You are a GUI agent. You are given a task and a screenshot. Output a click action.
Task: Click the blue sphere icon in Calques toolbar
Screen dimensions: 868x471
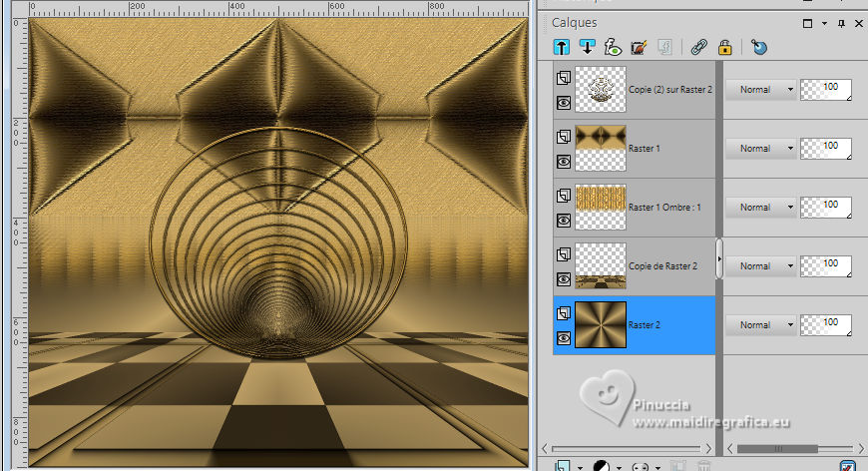(760, 46)
